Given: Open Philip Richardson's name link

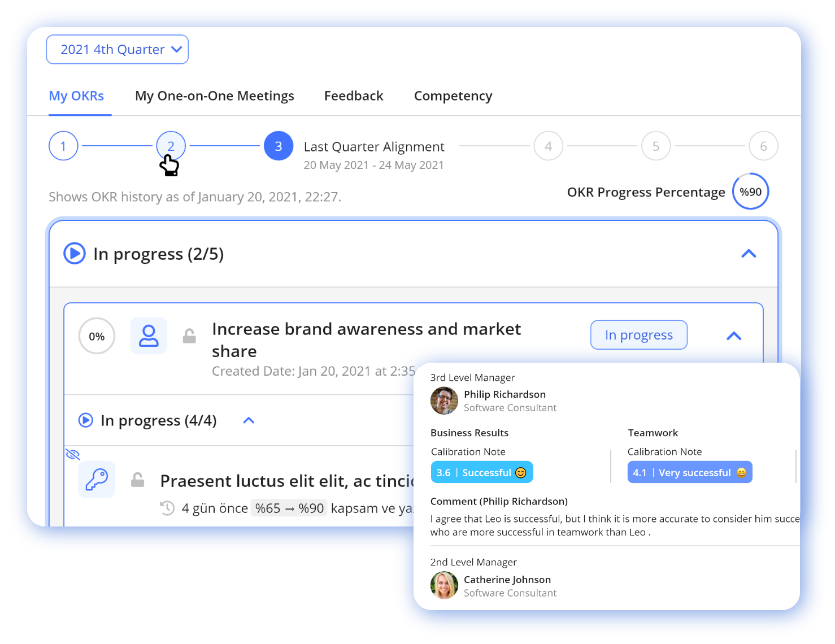Looking at the screenshot, I should 505,394.
